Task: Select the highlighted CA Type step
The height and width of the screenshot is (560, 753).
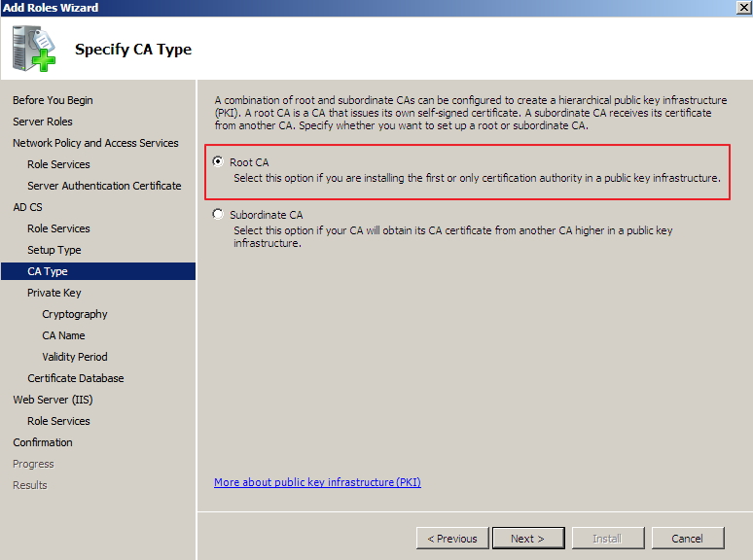Action: coord(48,271)
